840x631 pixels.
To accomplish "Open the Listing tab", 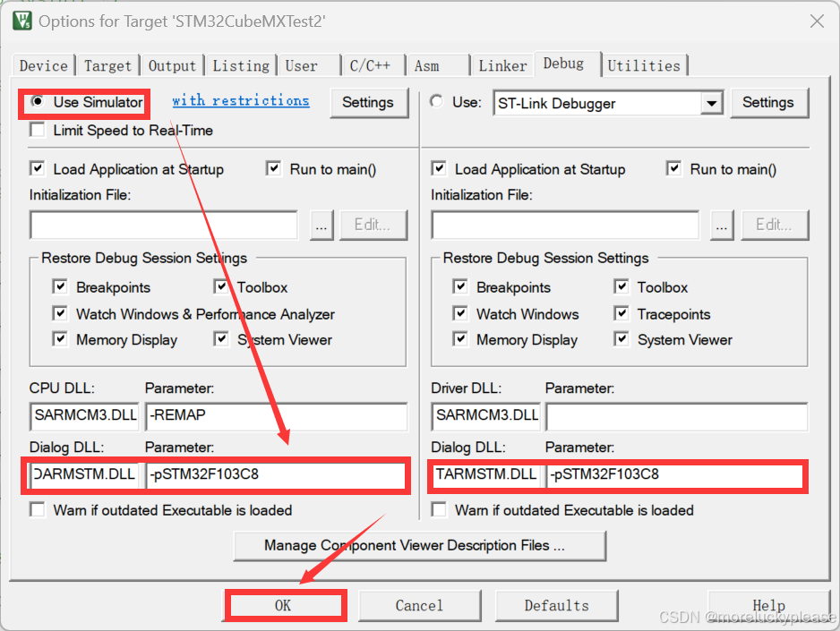I will pyautogui.click(x=241, y=66).
